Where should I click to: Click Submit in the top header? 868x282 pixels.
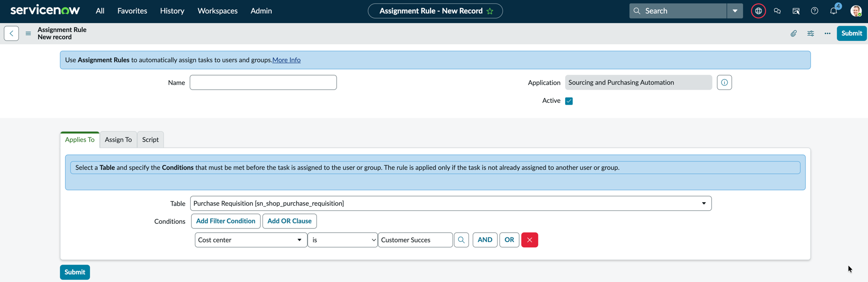point(852,33)
